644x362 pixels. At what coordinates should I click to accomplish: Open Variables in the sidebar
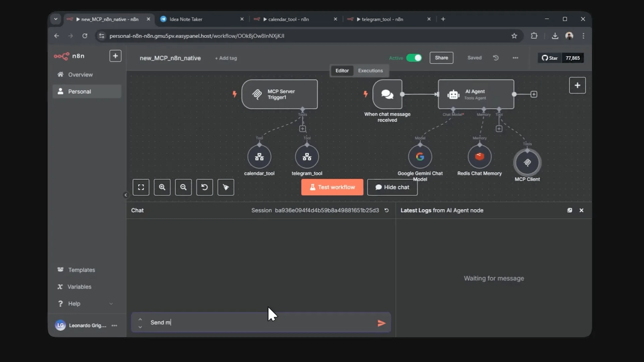click(x=87, y=287)
